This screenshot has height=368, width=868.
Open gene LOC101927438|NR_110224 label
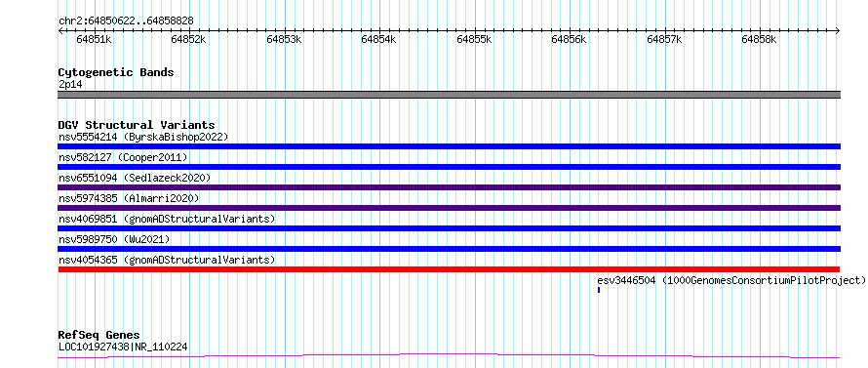123,348
